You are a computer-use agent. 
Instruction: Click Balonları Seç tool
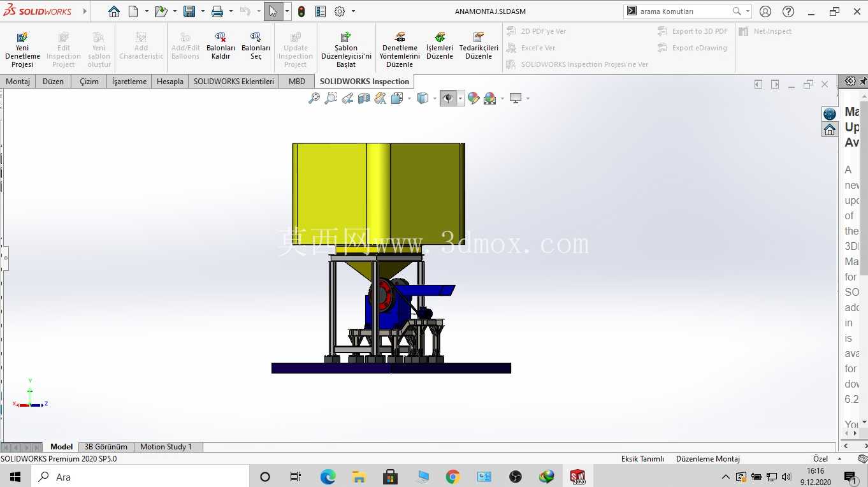pos(256,46)
